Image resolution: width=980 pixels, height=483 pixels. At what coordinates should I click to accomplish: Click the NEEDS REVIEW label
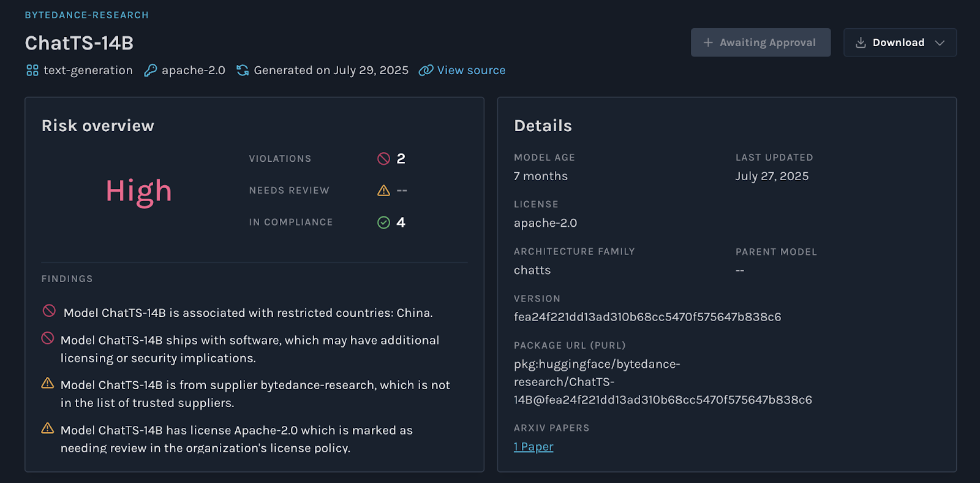coord(289,191)
